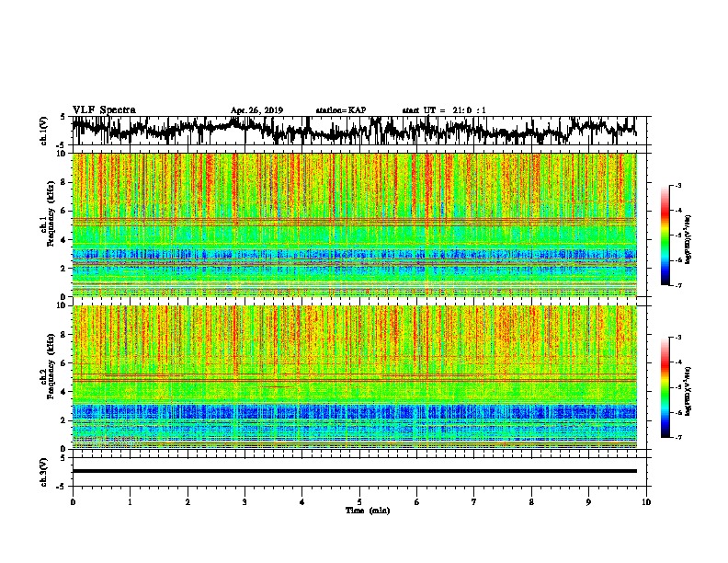The image size is (728, 563).
Task: Click the ch.2 spectrogram panel
Action: point(354,377)
